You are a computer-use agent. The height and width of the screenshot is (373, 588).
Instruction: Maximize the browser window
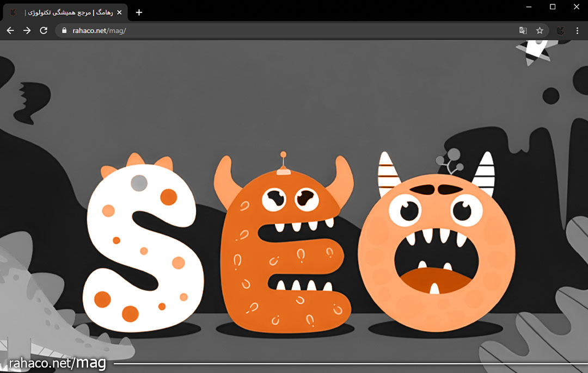pyautogui.click(x=553, y=7)
